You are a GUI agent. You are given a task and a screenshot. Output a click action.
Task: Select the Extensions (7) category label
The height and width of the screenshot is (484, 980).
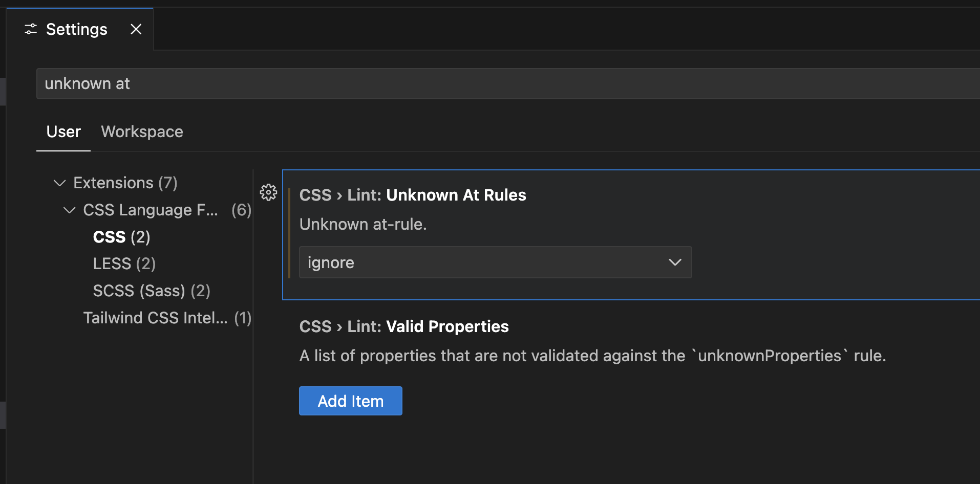click(x=125, y=183)
